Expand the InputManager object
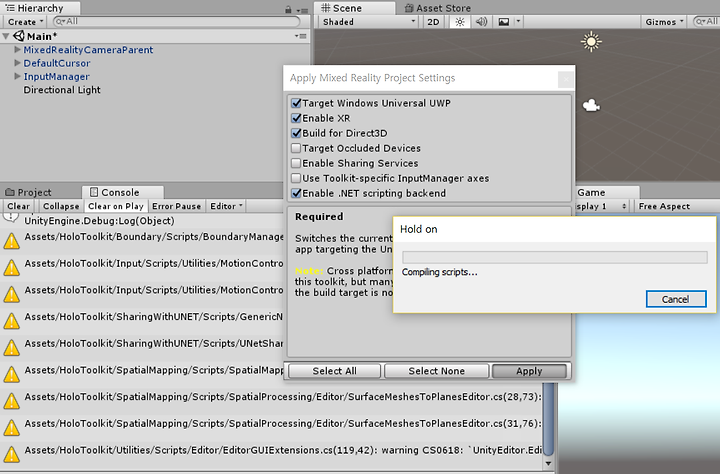Screen dimensions: 720x474 17,76
